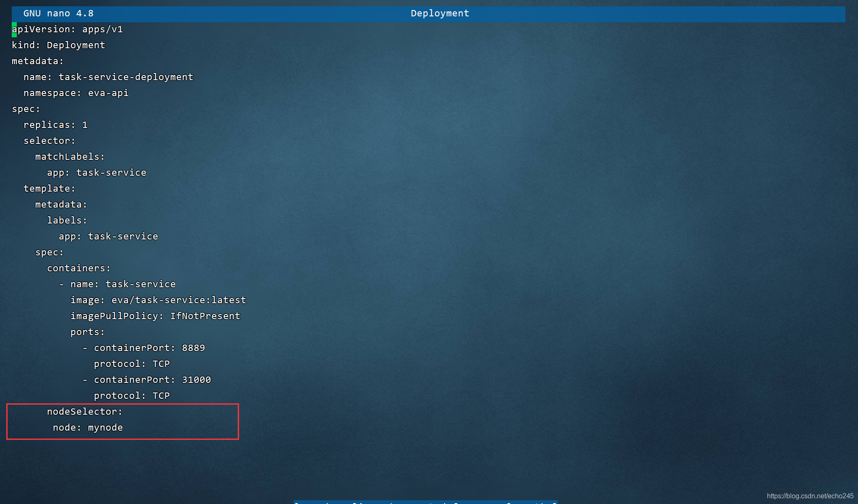The width and height of the screenshot is (858, 504).
Task: Click the GNU nano 4.8 title text
Action: 58,13
